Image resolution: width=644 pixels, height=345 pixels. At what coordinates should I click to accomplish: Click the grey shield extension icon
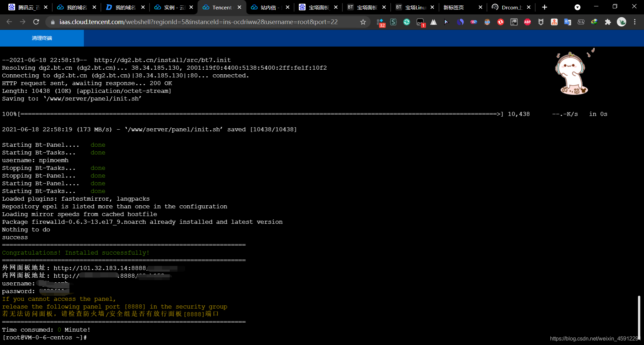click(x=541, y=22)
